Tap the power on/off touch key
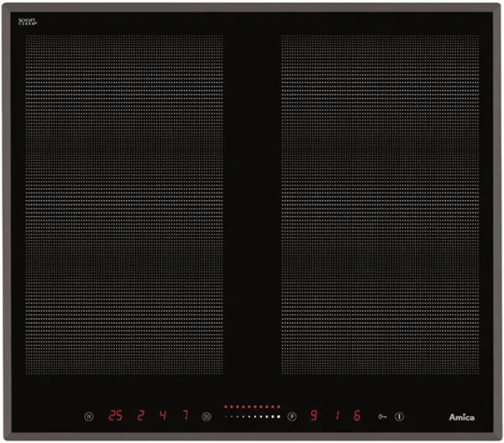 pyautogui.click(x=399, y=417)
